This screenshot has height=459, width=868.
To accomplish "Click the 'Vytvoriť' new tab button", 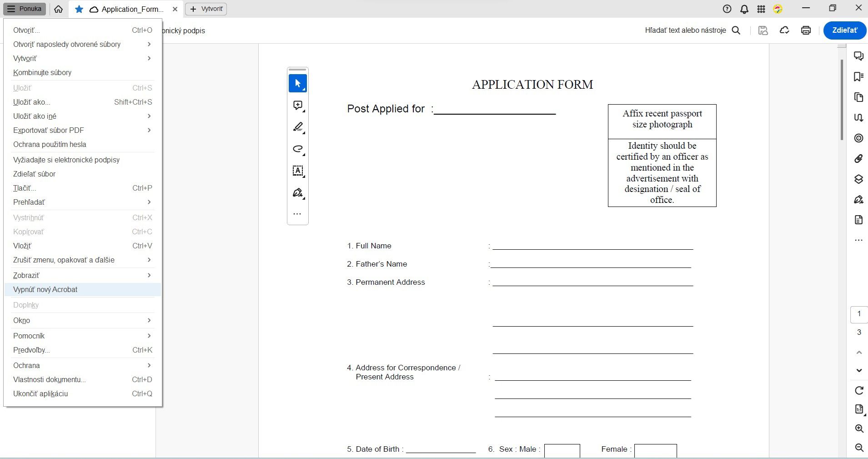I will (x=206, y=9).
